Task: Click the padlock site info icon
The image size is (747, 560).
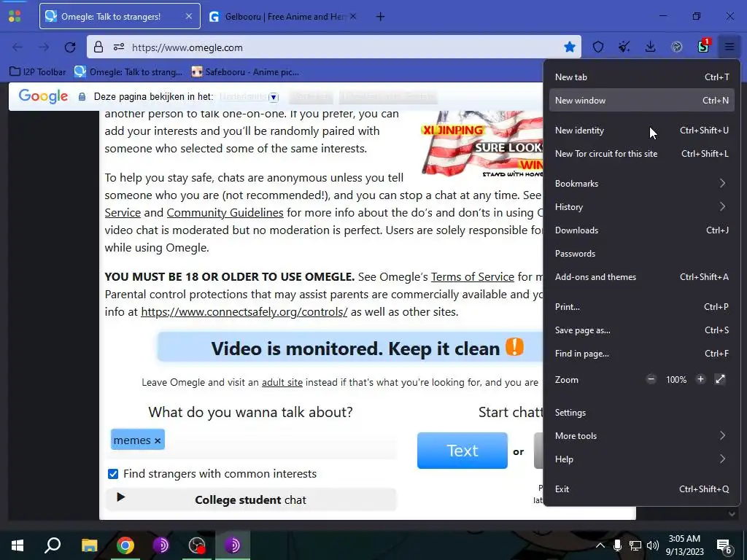Action: (x=98, y=47)
